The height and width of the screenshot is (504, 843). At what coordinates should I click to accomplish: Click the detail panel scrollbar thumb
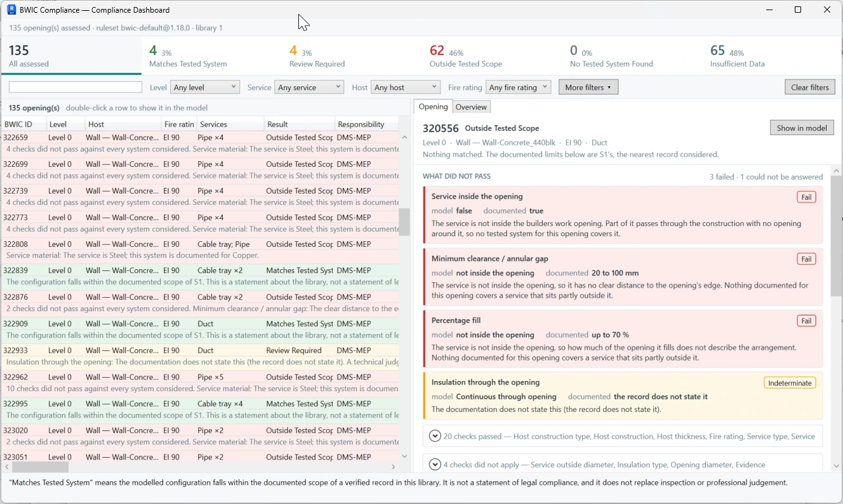[x=836, y=237]
